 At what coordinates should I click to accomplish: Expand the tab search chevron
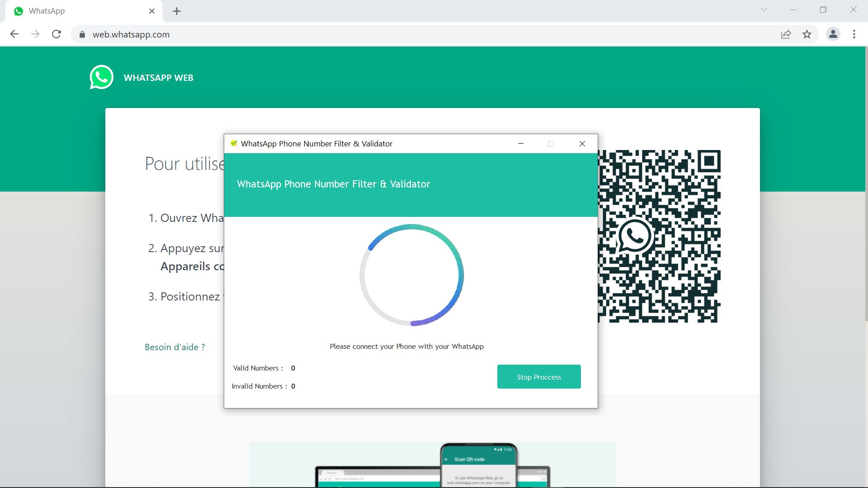tap(764, 9)
